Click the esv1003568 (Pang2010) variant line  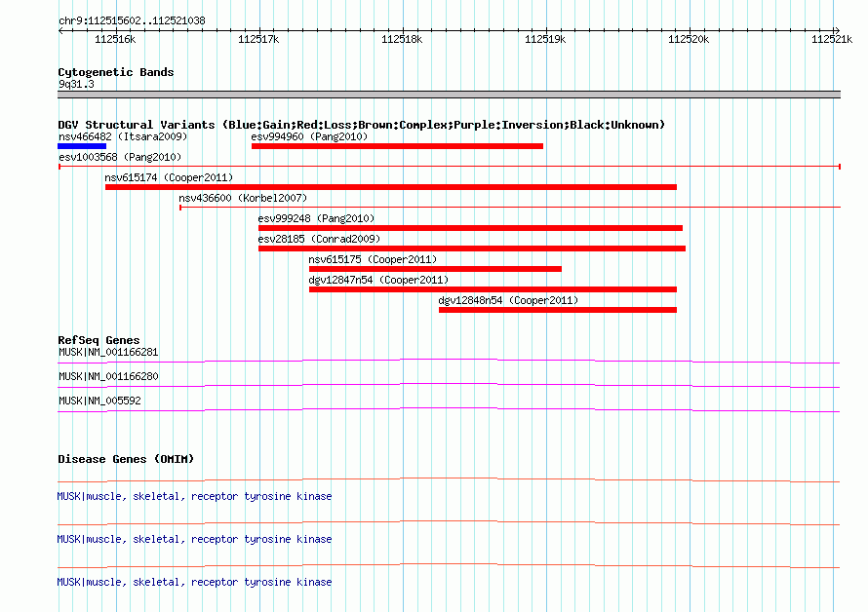[x=450, y=167]
